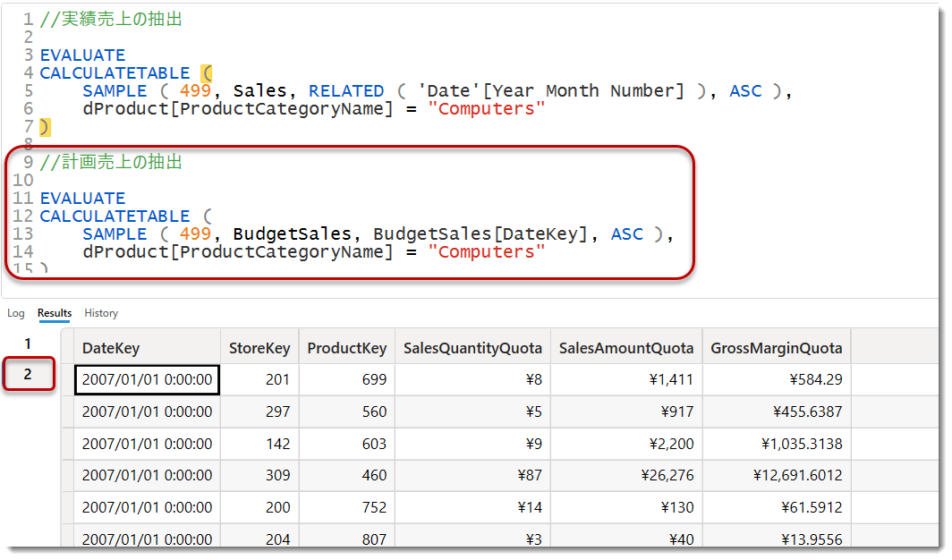The width and height of the screenshot is (952, 560).
Task: Select the ProductKey column header
Action: 346,348
